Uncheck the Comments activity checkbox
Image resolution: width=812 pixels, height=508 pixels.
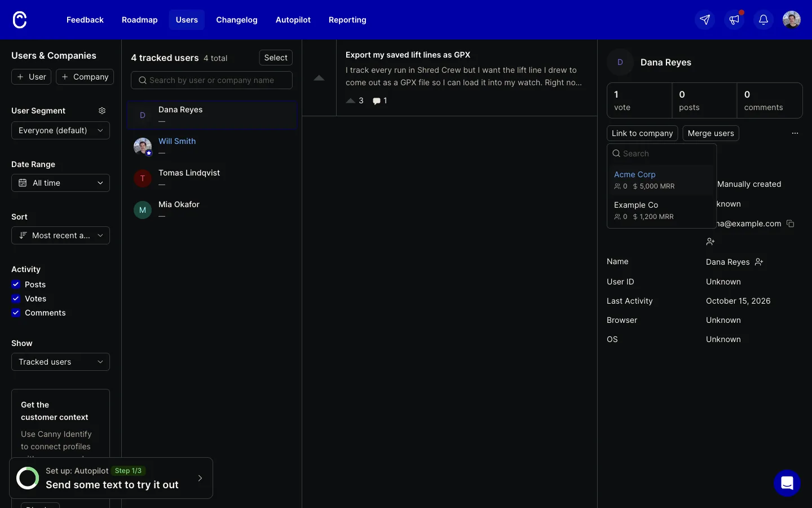[x=16, y=313]
